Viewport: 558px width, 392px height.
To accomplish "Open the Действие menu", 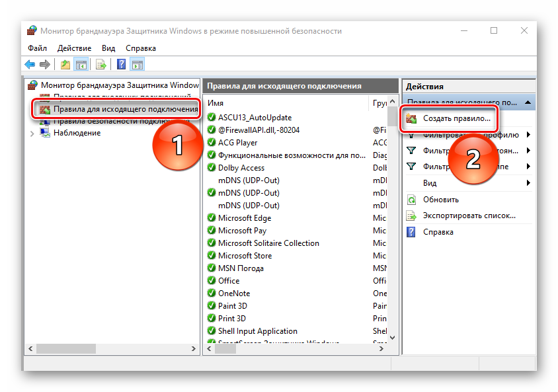I will [x=74, y=48].
